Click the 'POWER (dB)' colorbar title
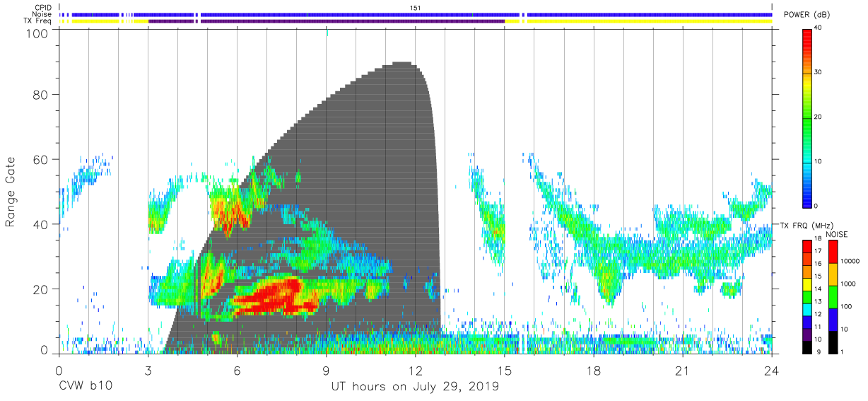The width and height of the screenshot is (868, 401). tap(806, 15)
